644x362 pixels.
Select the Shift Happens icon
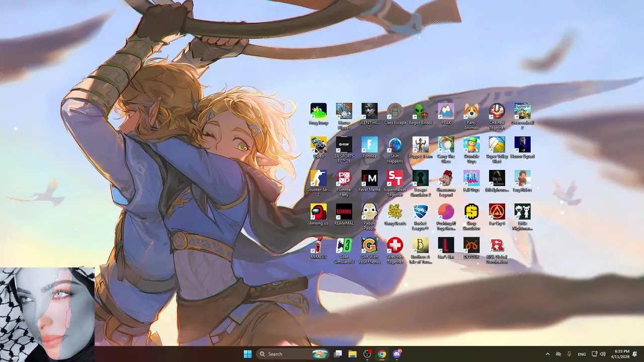[395, 150]
